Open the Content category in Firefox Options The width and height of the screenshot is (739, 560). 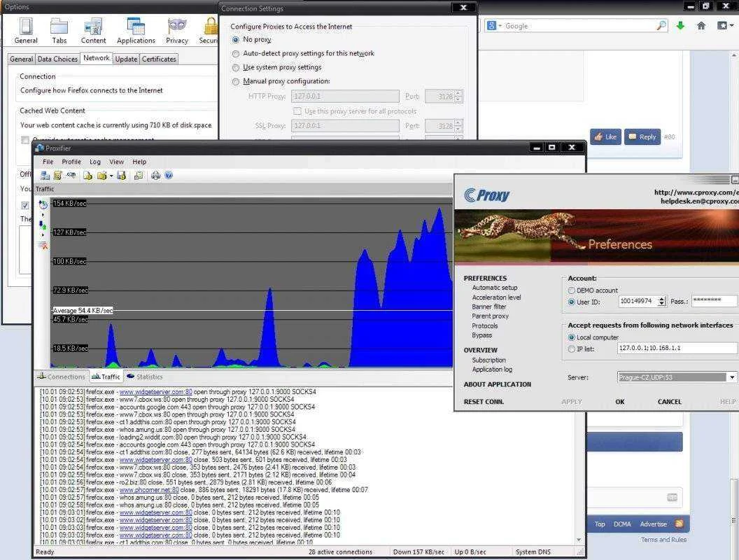pyautogui.click(x=93, y=31)
